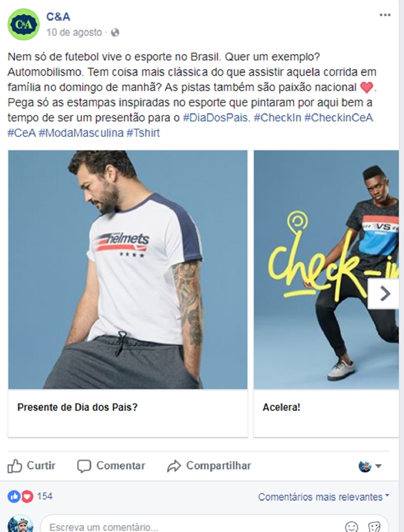The width and height of the screenshot is (404, 532).
Task: Open the emoji picker in comment box
Action: point(351,527)
